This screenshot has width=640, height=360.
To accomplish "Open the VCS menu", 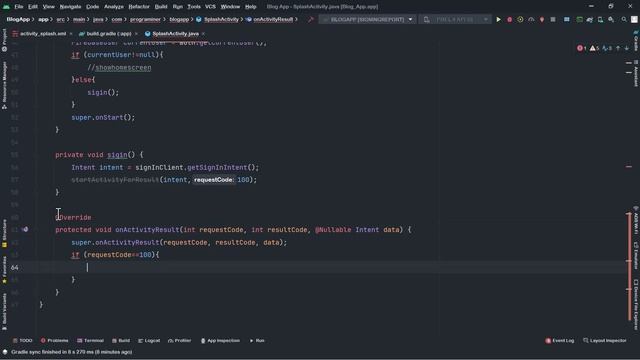I will 210,7.
